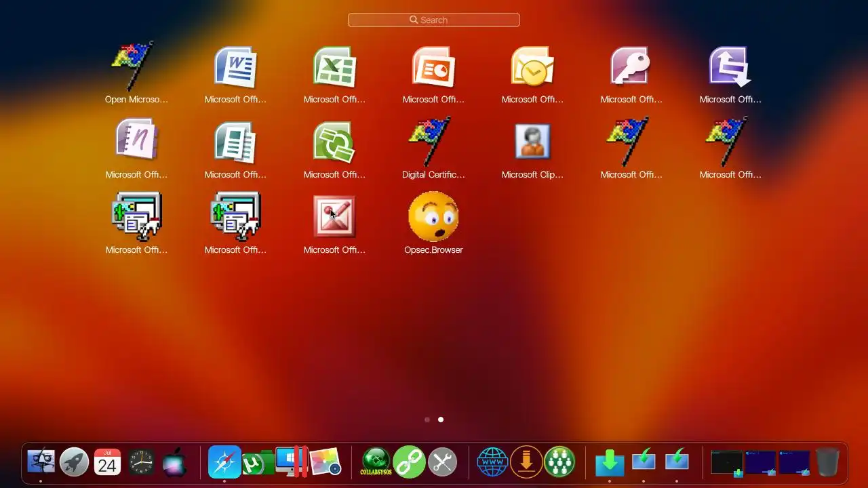
Task: Click the Launchpad rocket in Dock
Action: 74,462
